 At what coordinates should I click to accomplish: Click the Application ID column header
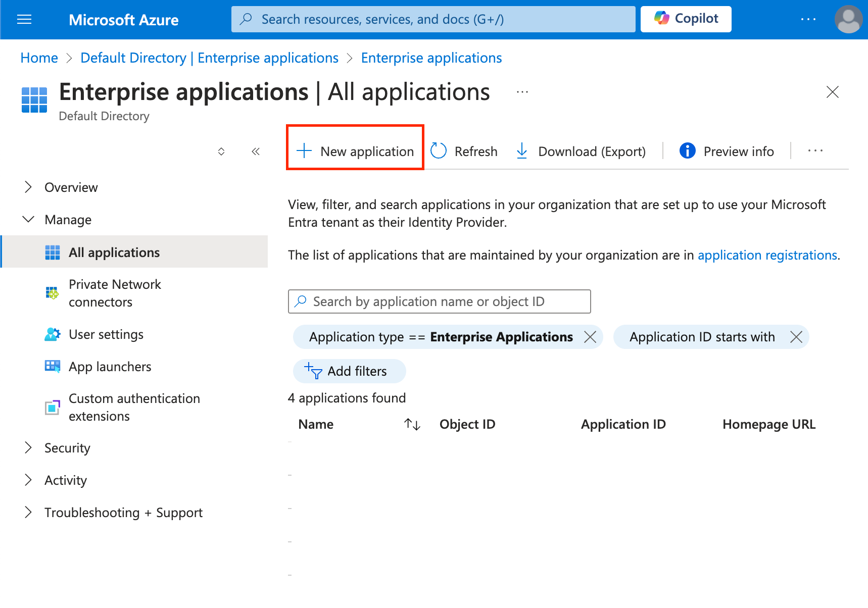[623, 424]
